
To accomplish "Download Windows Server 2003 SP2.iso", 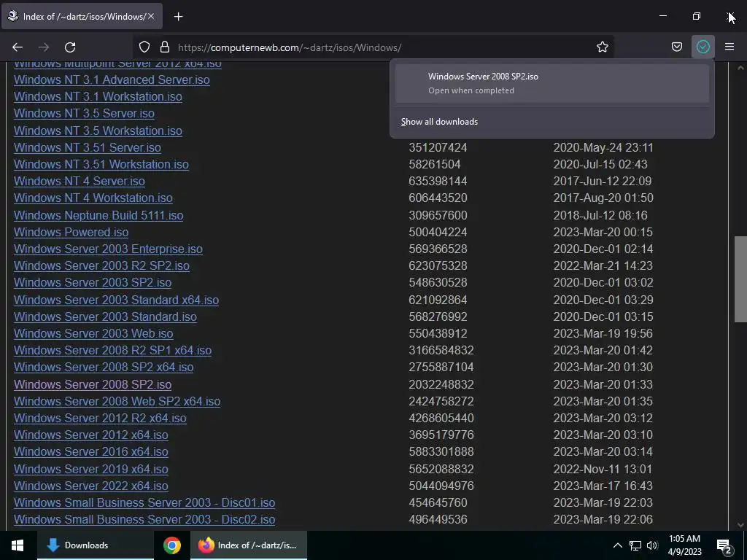I will [x=93, y=282].
